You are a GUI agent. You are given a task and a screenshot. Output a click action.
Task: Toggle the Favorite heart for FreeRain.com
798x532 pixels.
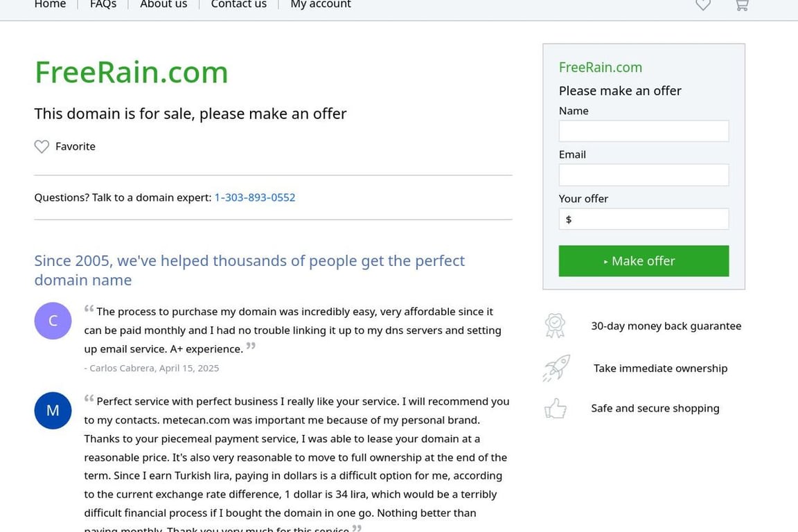pyautogui.click(x=42, y=147)
